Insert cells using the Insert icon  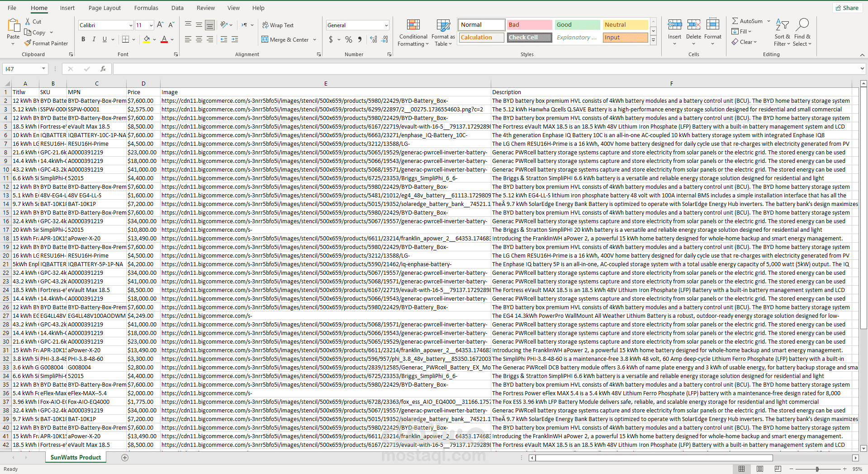click(674, 24)
